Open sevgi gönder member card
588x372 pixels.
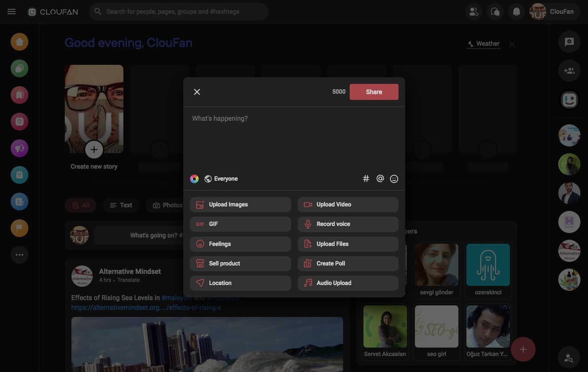(x=436, y=270)
